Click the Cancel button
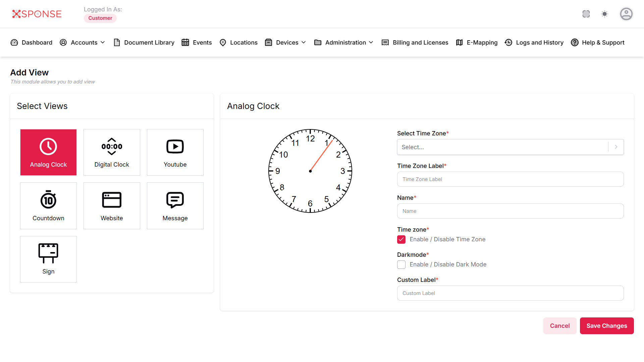Image resolution: width=644 pixels, height=362 pixels. click(x=559, y=326)
